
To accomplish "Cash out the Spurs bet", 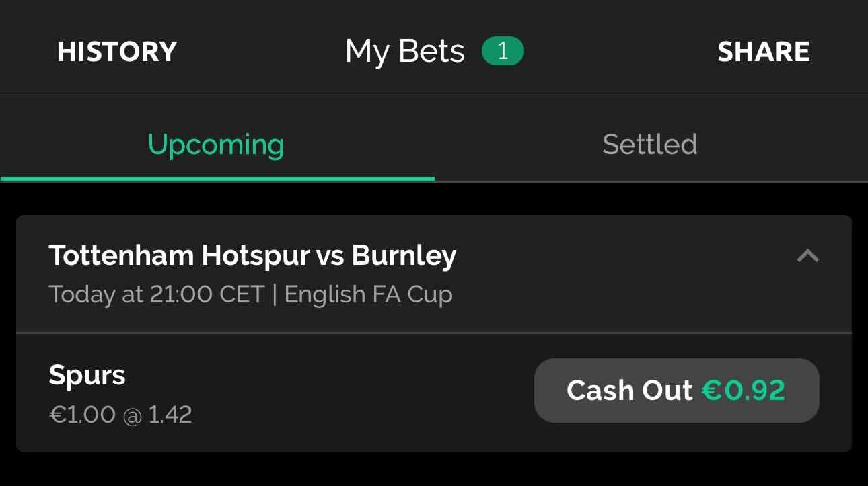I will (x=676, y=391).
